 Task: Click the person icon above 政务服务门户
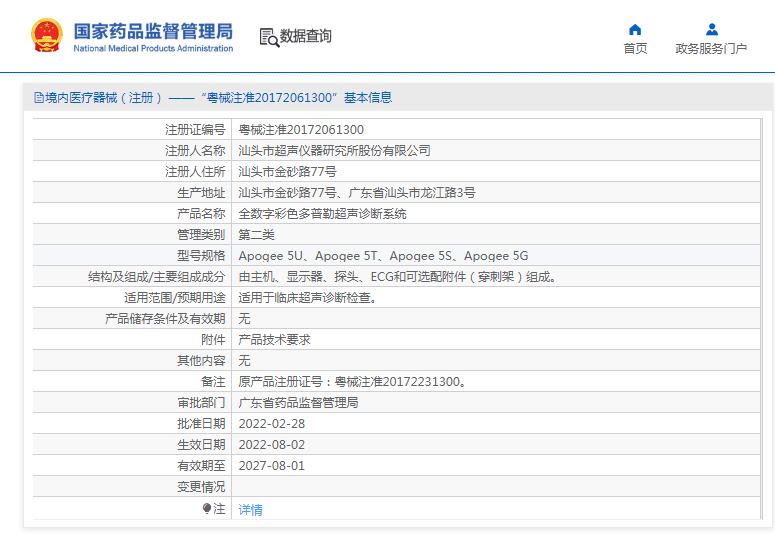point(711,29)
